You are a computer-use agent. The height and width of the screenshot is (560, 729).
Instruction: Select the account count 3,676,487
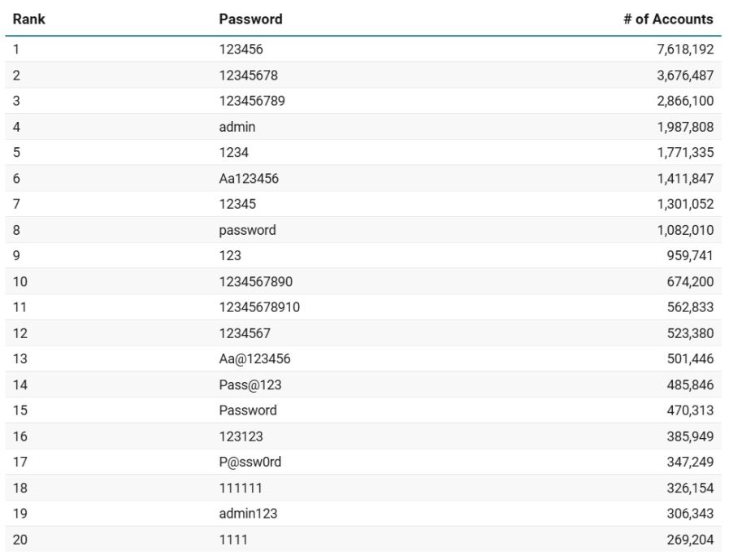tap(685, 75)
